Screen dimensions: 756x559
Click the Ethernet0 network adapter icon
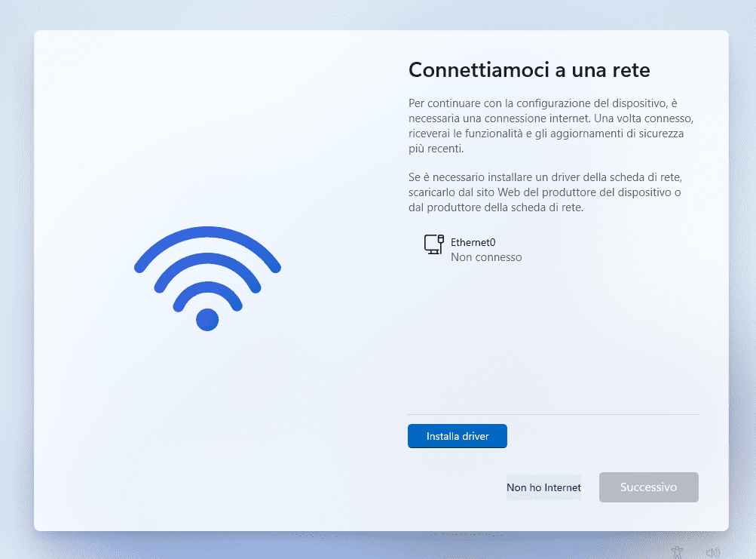click(x=433, y=244)
